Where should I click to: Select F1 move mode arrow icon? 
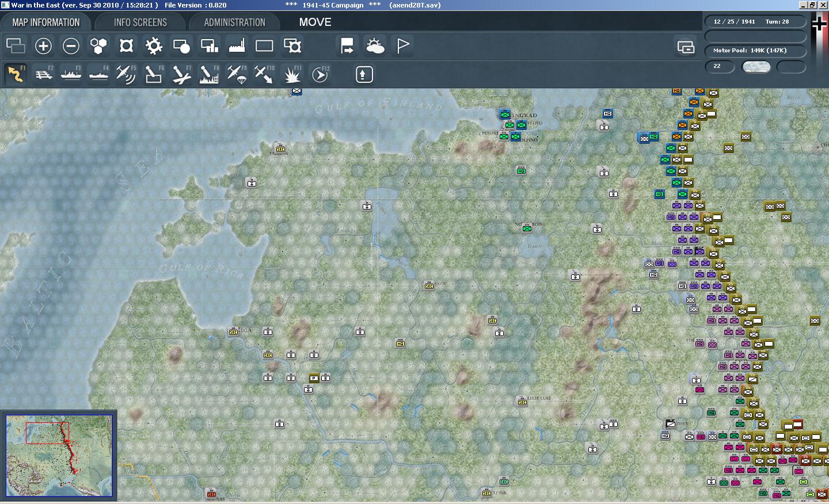point(16,74)
